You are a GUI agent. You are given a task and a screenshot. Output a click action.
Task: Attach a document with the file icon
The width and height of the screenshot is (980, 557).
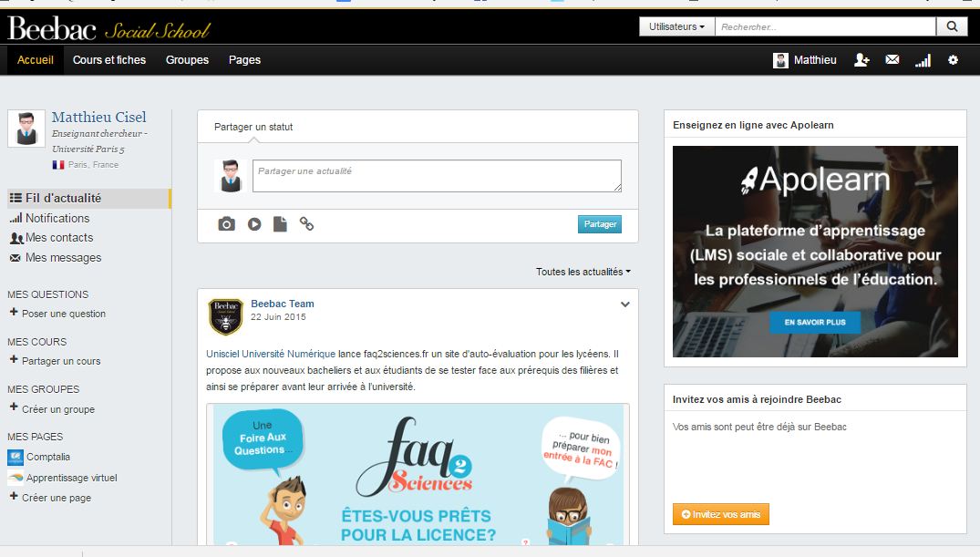click(x=280, y=223)
